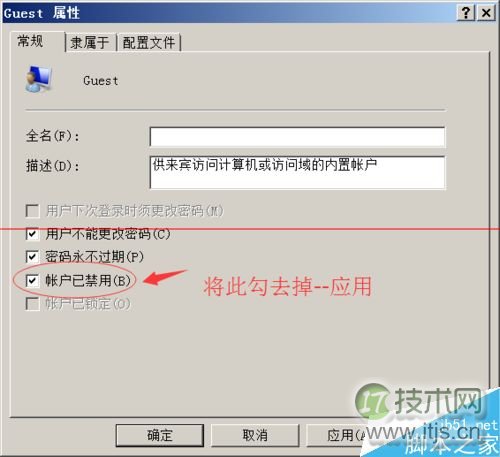Click the question mark help button
This screenshot has height=457, width=500.
466,13
